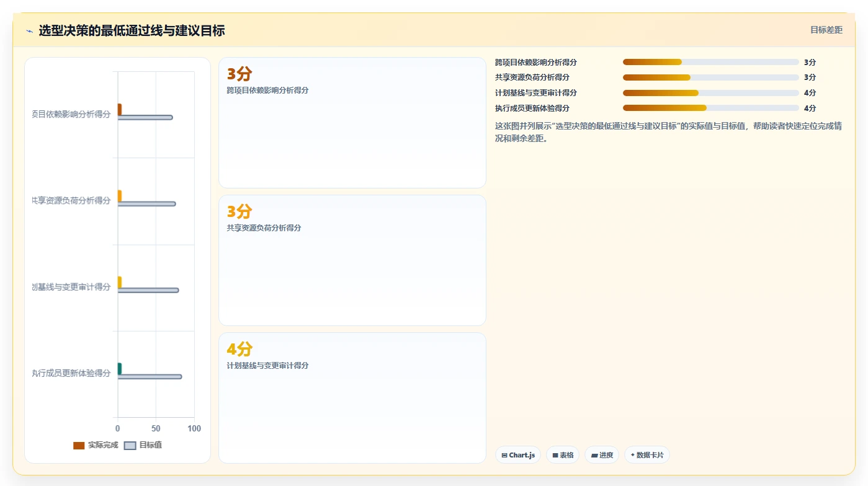Click the target bar for 计划基线与变更审计得分 in chart
The height and width of the screenshot is (486, 868).
coord(148,290)
